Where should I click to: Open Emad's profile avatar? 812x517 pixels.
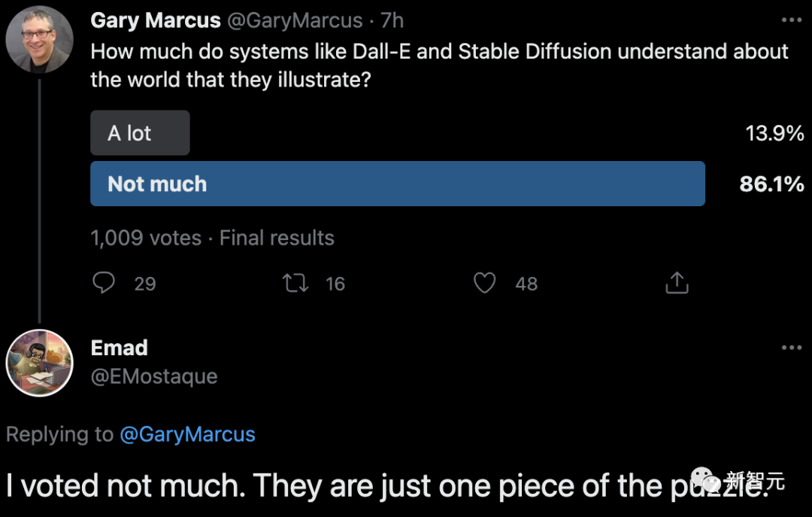pos(39,363)
